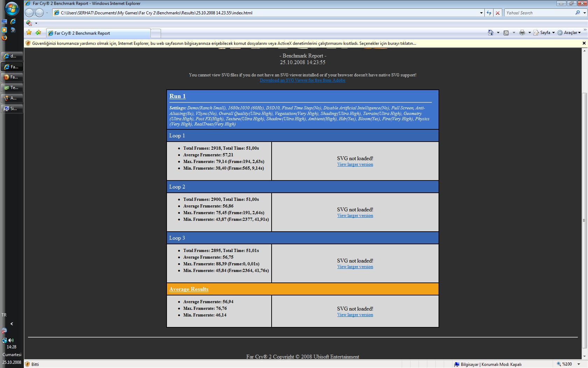Image resolution: width=588 pixels, height=368 pixels.
Task: Click the Average Results heading link
Action: tap(189, 289)
